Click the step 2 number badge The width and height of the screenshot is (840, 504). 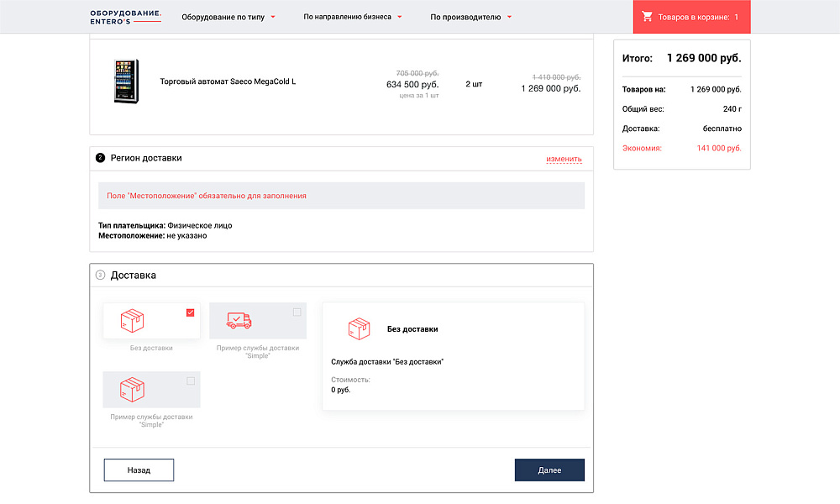coord(101,158)
